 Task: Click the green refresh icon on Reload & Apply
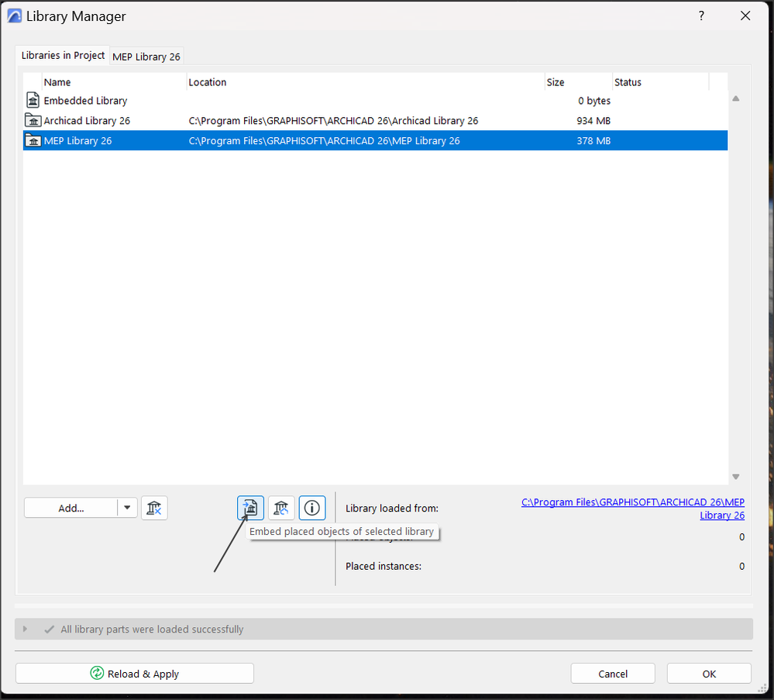click(x=96, y=673)
